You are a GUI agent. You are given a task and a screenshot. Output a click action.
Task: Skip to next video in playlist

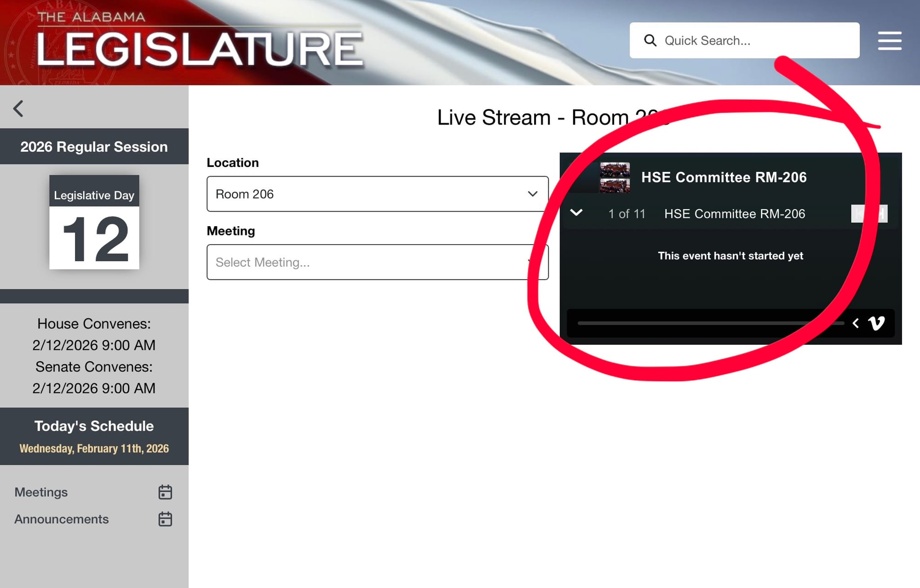880,214
